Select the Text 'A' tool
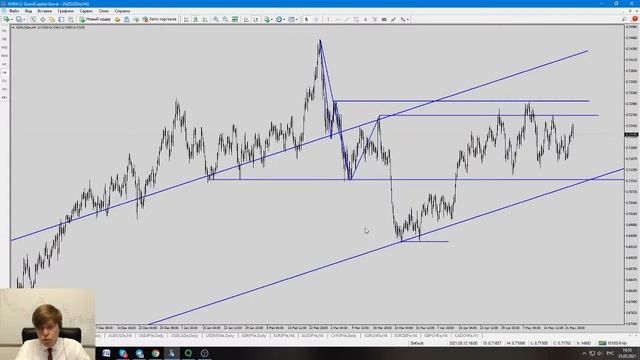 pyautogui.click(x=365, y=19)
